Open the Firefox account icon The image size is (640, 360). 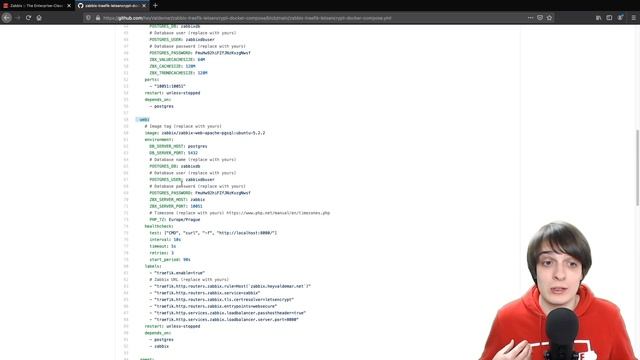tap(620, 18)
